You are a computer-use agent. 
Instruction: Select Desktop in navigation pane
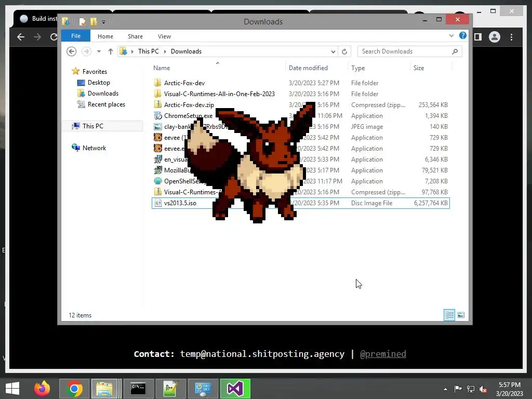pos(98,83)
